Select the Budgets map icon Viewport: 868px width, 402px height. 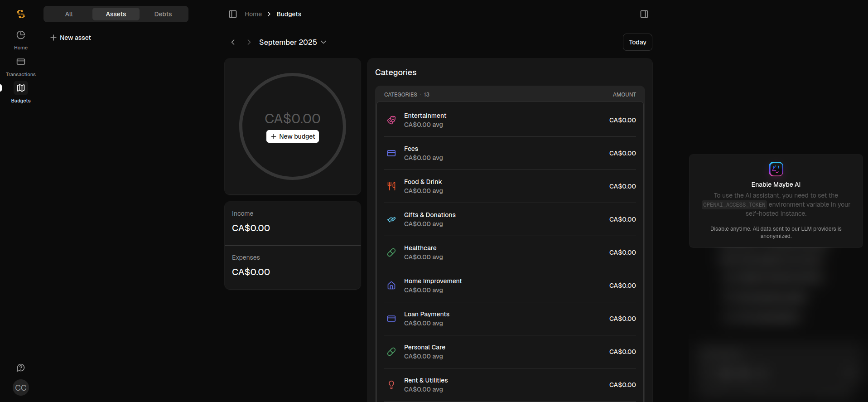coord(21,88)
